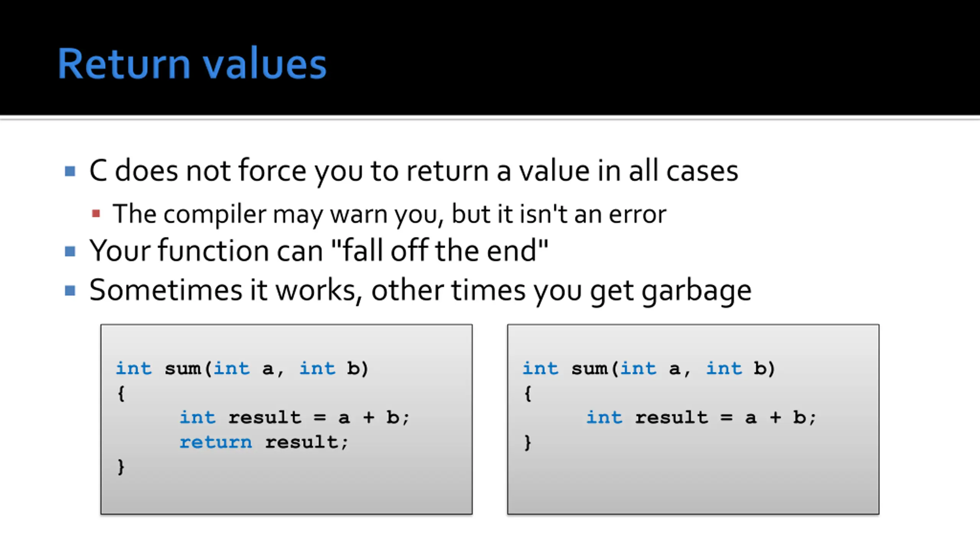The height and width of the screenshot is (551, 980).
Task: Click the closing brace in the left code box
Action: [121, 467]
